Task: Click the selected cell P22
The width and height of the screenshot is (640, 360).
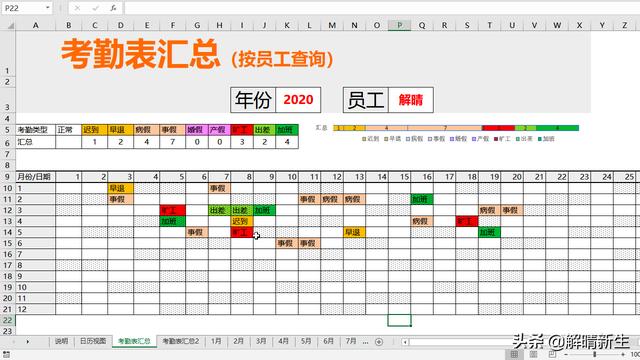Action: 400,320
